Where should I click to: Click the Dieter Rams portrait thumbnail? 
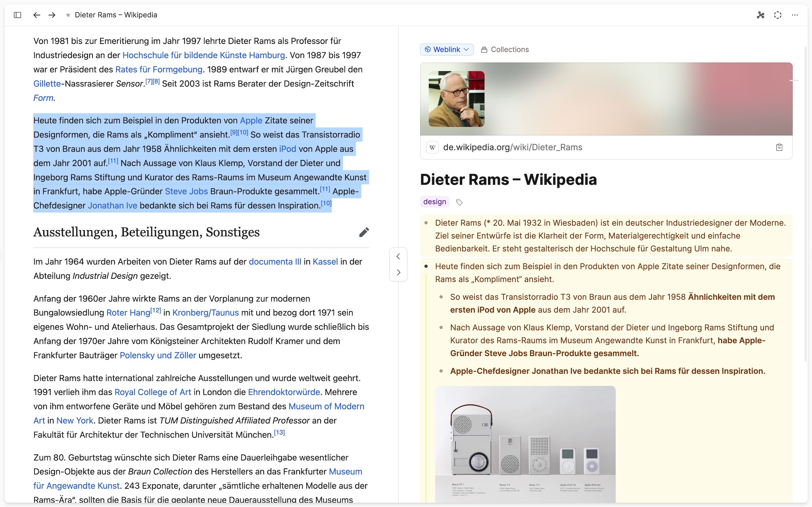coord(456,98)
